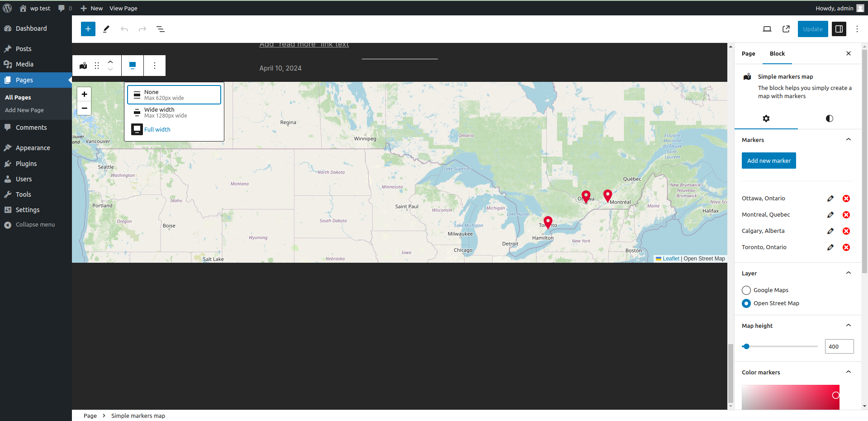Open Comments in admin menu
868x421 pixels.
tap(31, 128)
